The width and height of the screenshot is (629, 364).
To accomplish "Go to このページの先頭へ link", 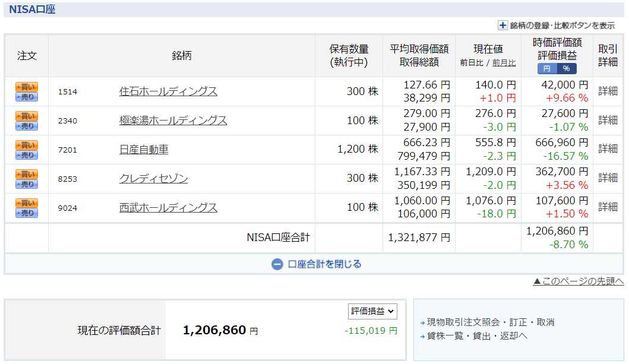I will click(579, 281).
